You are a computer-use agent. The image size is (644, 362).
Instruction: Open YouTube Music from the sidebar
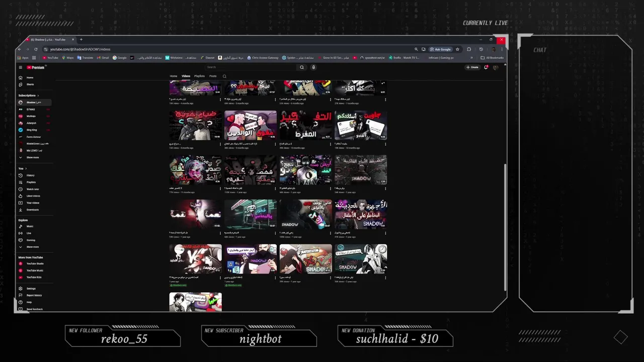pyautogui.click(x=34, y=270)
